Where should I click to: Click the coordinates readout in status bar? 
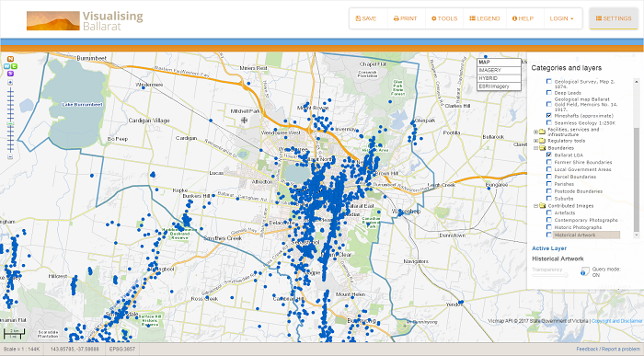75,349
